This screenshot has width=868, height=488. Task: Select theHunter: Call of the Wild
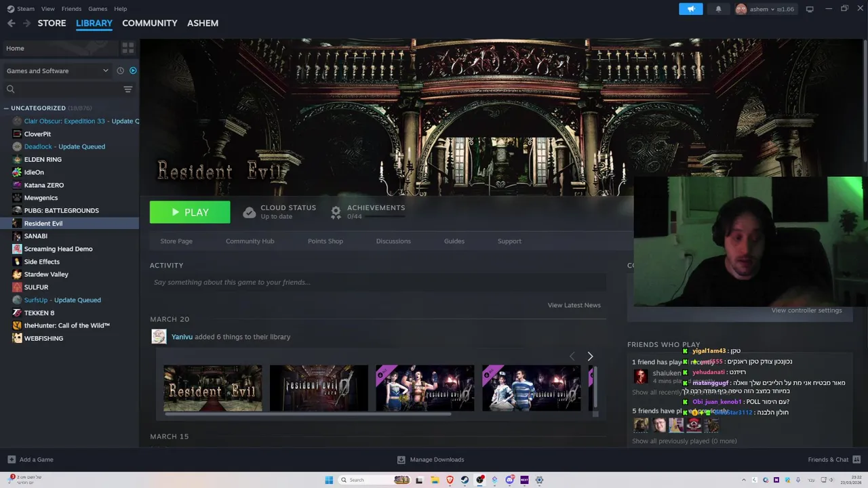[67, 325]
